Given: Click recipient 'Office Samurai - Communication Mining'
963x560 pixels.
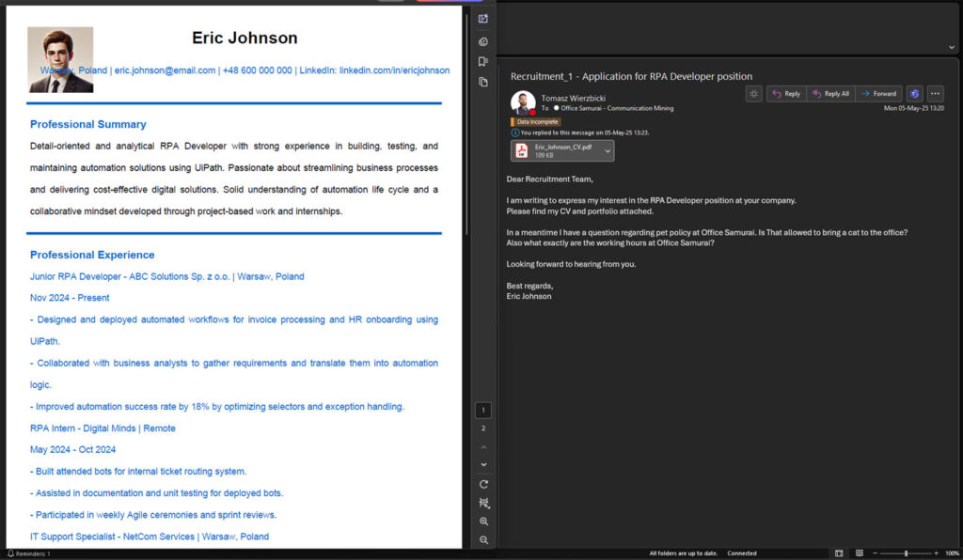Looking at the screenshot, I should tap(617, 109).
